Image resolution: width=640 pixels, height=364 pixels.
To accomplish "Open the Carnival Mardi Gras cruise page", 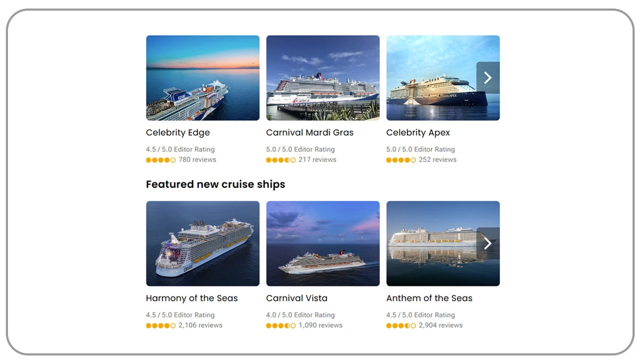I will click(310, 133).
